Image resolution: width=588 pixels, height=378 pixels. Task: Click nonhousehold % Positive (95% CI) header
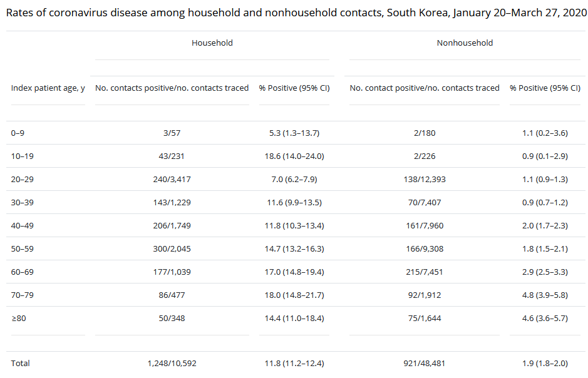(545, 88)
